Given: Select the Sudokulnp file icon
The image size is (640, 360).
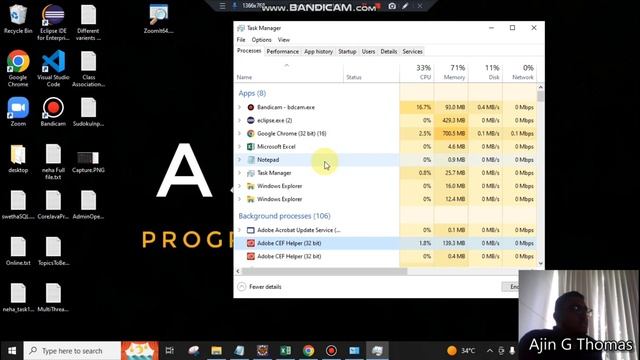Looking at the screenshot, I should [88, 111].
